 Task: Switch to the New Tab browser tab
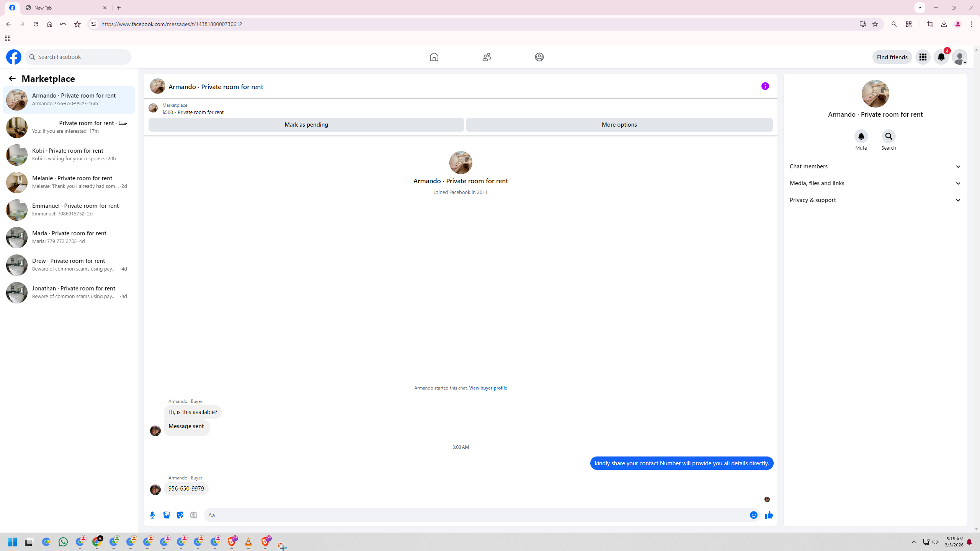pos(65,8)
